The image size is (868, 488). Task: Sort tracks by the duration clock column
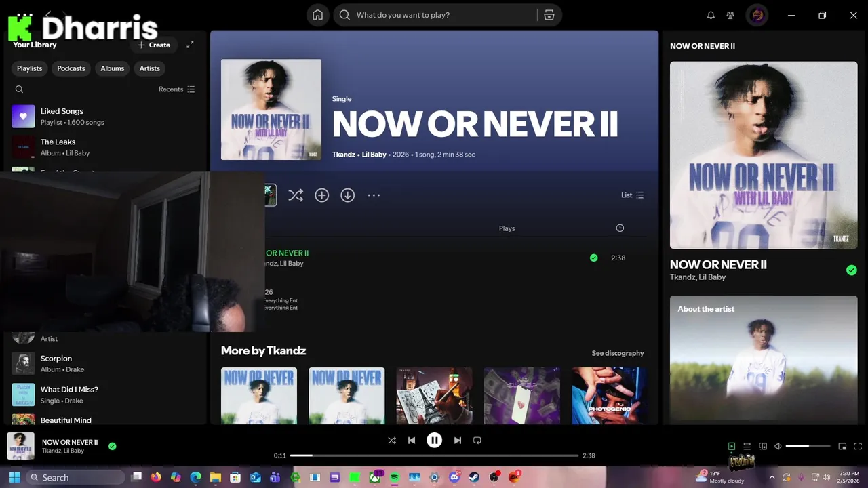(x=620, y=228)
